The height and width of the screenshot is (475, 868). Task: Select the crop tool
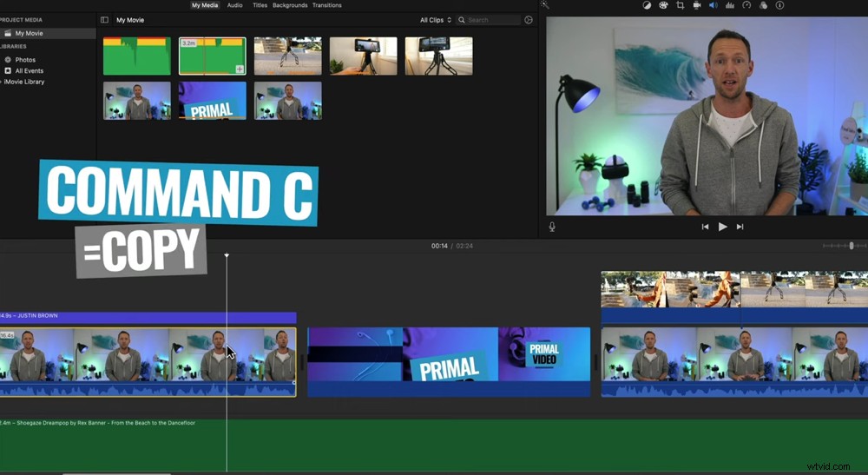[x=681, y=5]
